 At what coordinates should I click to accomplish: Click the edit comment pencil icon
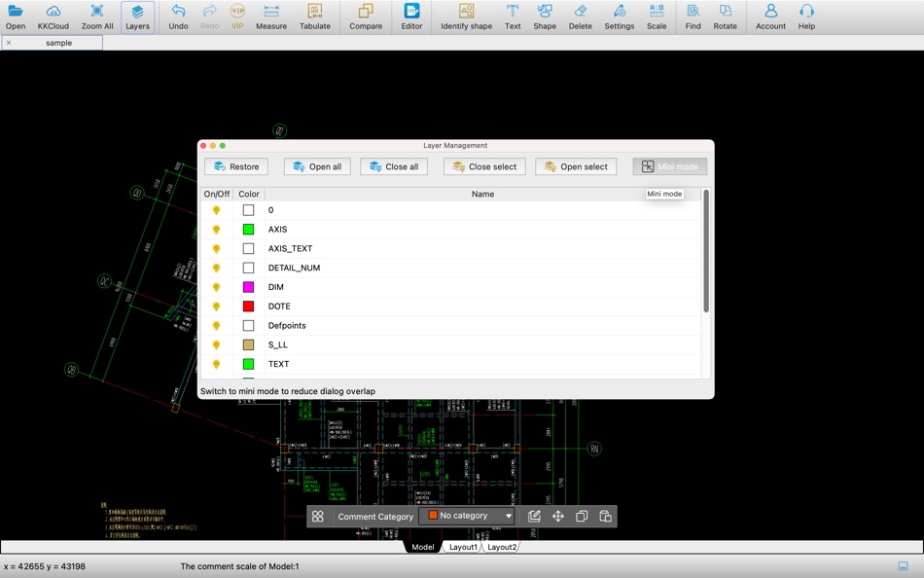coord(534,516)
